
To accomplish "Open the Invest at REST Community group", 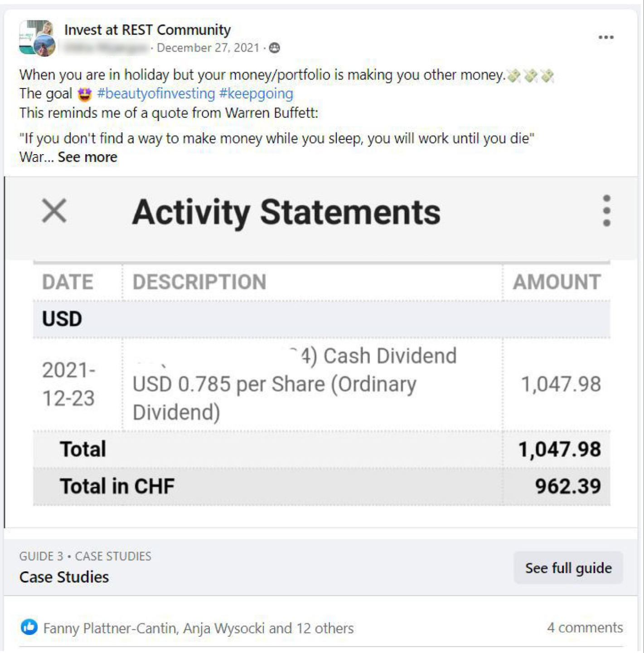I will 147,29.
